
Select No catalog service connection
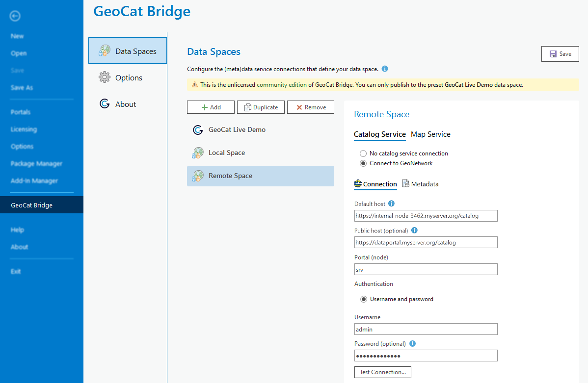click(363, 153)
